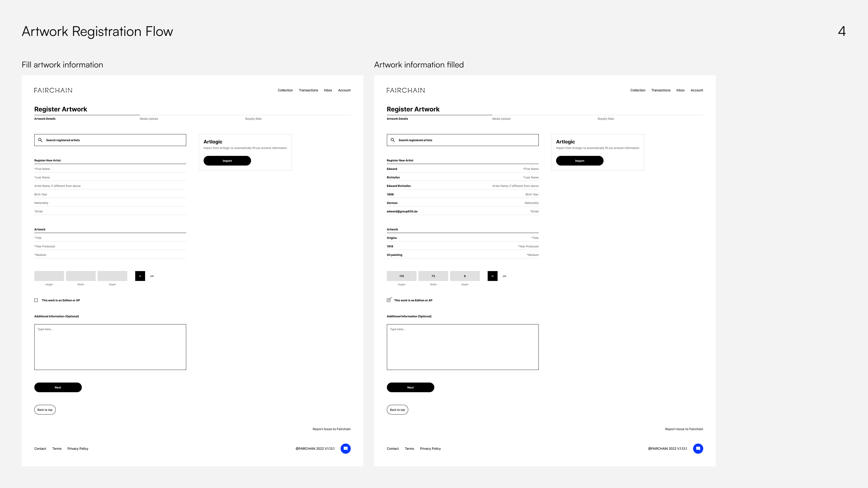Open Royalty Rate step in right mockup

[606, 119]
